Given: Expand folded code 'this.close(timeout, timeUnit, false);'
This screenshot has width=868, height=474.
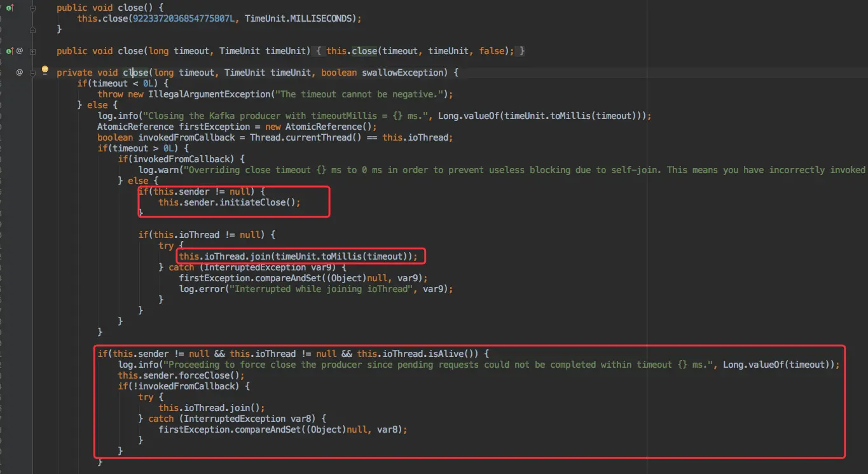Looking at the screenshot, I should pyautogui.click(x=420, y=51).
